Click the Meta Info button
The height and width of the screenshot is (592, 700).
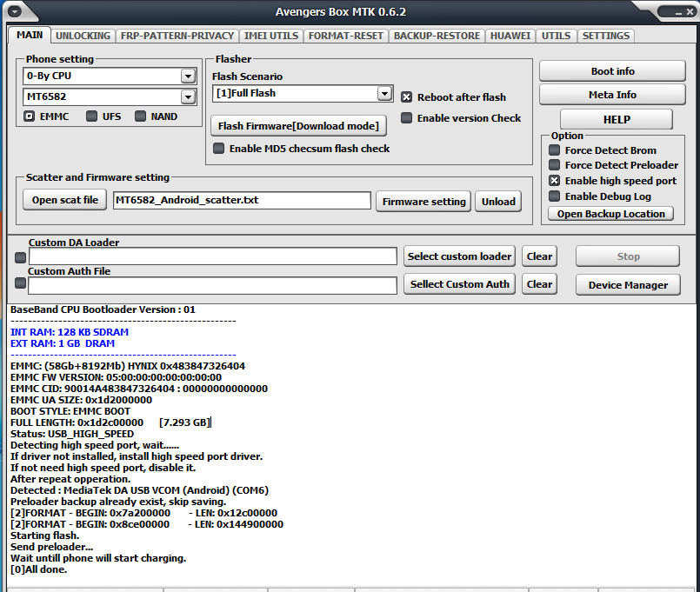pos(612,95)
